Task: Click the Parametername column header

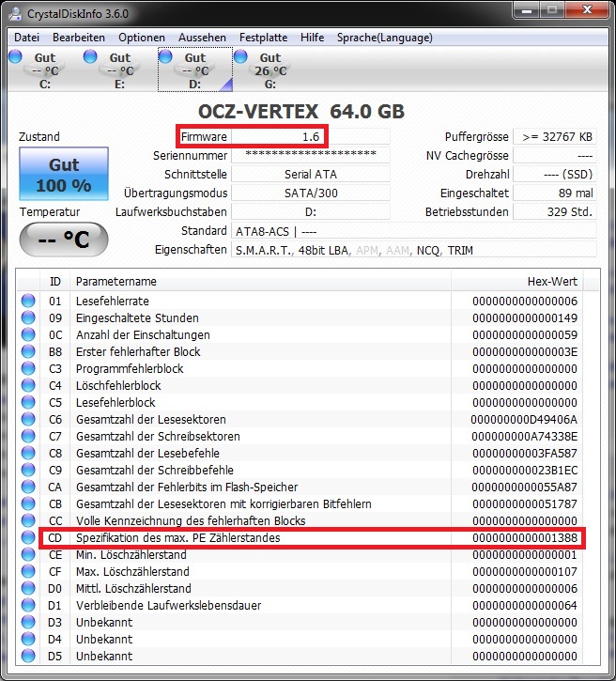Action: pos(260,281)
